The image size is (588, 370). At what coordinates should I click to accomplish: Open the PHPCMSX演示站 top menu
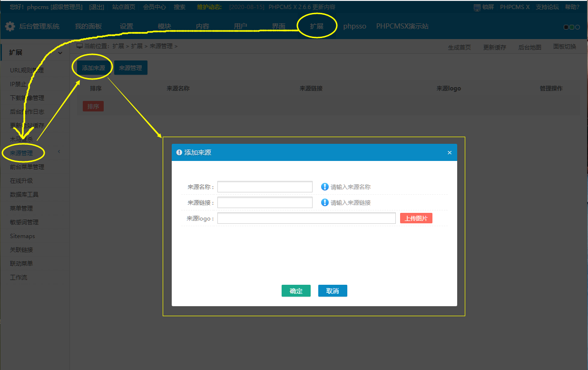point(402,26)
